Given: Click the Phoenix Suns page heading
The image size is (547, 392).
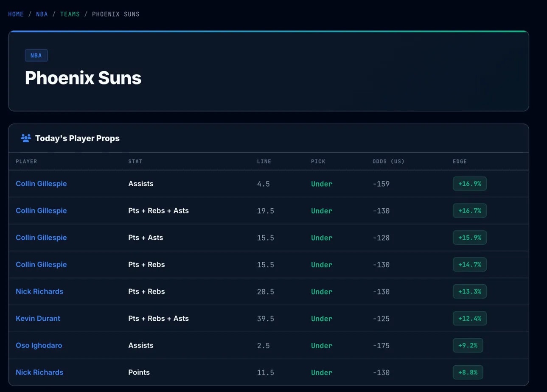Looking at the screenshot, I should click(x=83, y=78).
